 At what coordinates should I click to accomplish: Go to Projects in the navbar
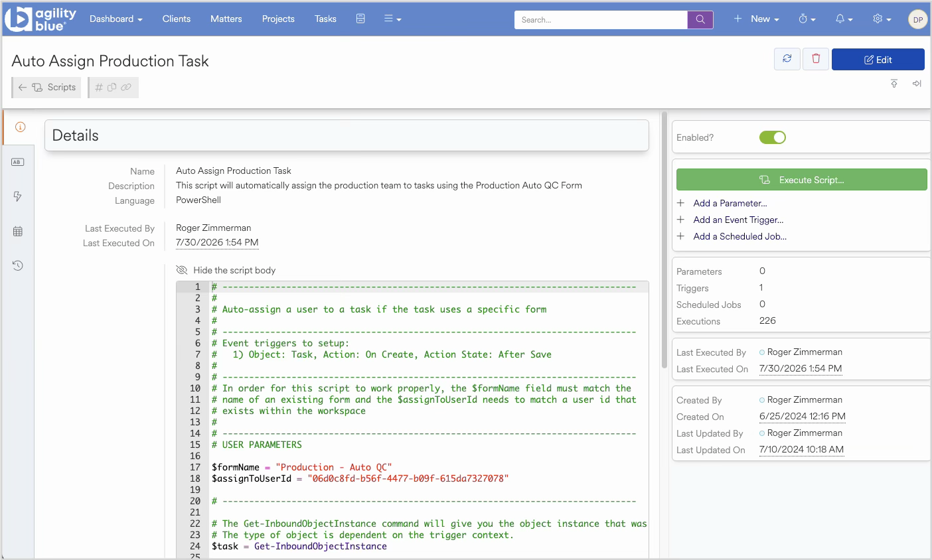[x=278, y=19]
